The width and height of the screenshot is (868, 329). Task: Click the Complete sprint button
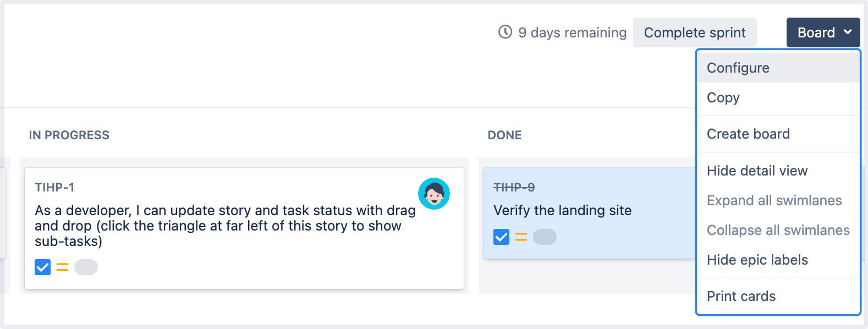(x=694, y=32)
